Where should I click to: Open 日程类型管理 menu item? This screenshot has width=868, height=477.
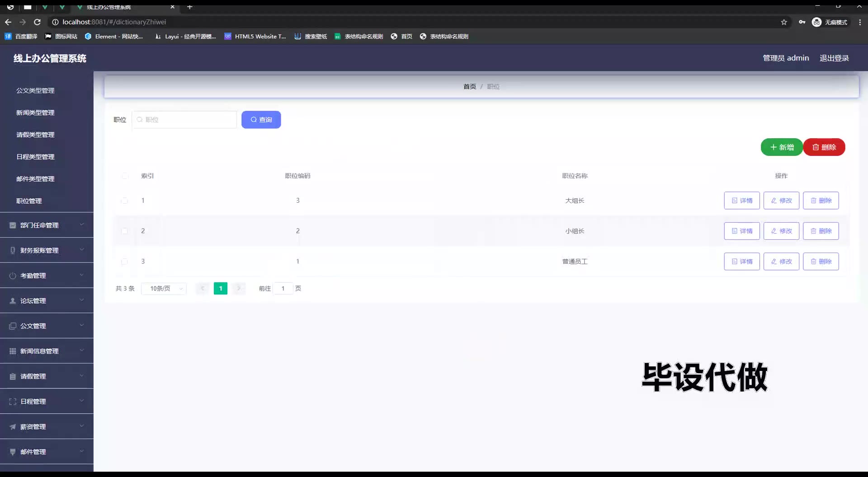35,157
